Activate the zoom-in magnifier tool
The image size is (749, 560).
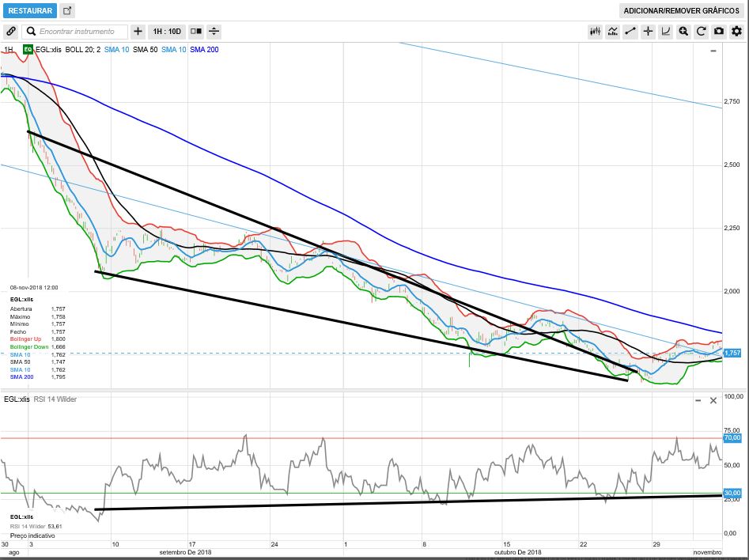[x=683, y=32]
